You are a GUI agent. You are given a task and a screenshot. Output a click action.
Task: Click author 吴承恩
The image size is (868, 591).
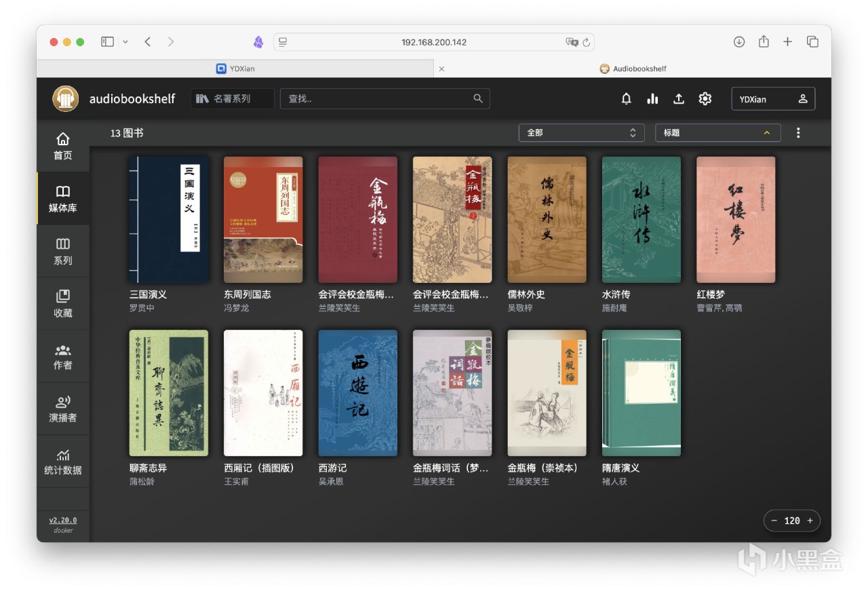pyautogui.click(x=332, y=482)
